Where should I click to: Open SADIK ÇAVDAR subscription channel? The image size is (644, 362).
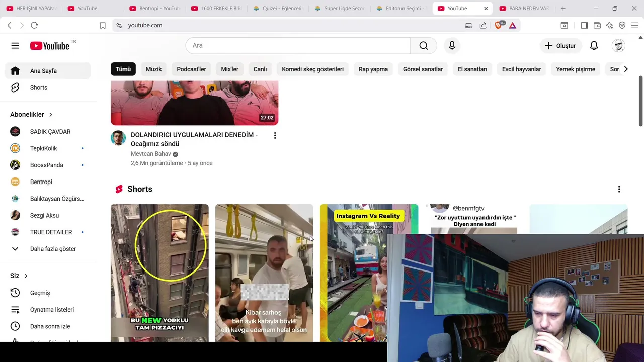48,132
